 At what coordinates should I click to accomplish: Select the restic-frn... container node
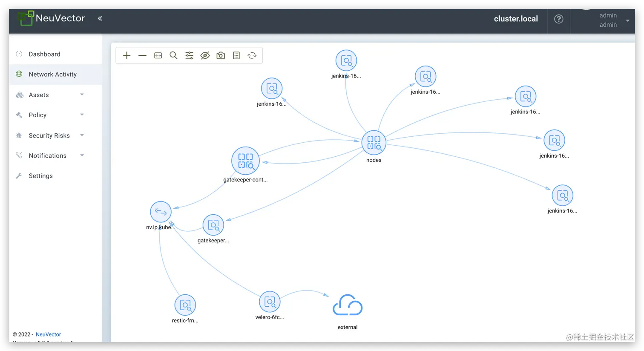[185, 305]
